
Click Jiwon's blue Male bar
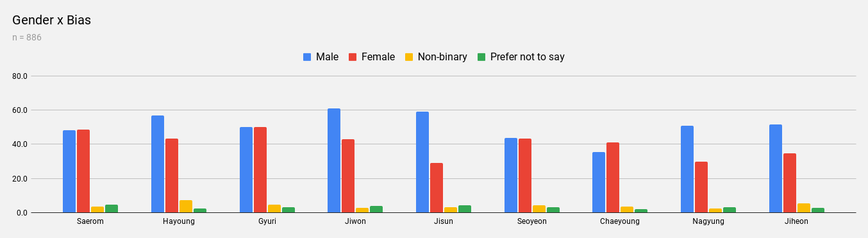(x=334, y=160)
